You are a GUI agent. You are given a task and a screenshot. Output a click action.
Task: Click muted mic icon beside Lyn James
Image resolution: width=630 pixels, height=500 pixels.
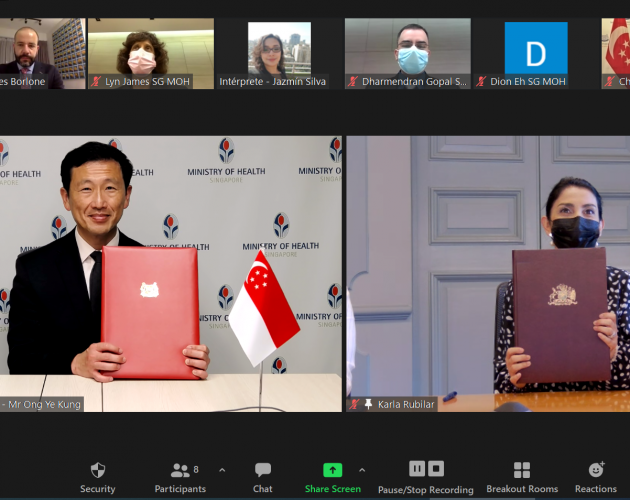(96, 81)
